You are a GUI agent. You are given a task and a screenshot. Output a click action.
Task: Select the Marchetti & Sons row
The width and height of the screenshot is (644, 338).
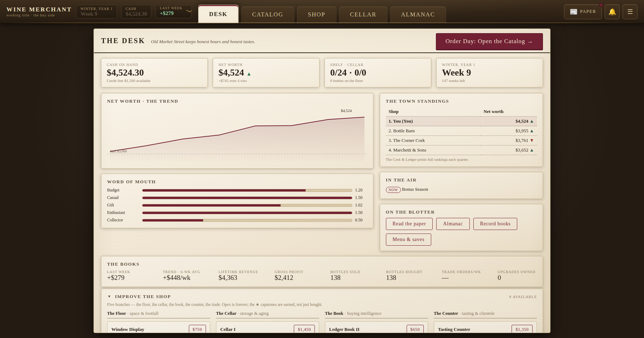(x=461, y=150)
